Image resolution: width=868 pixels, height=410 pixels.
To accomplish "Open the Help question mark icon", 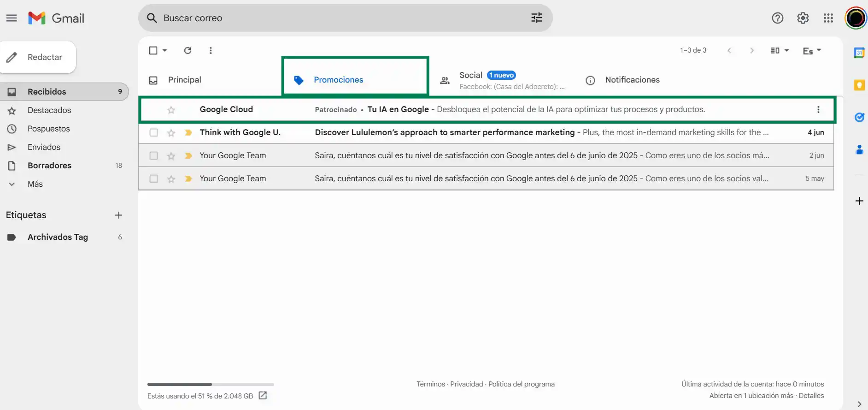I will [777, 18].
